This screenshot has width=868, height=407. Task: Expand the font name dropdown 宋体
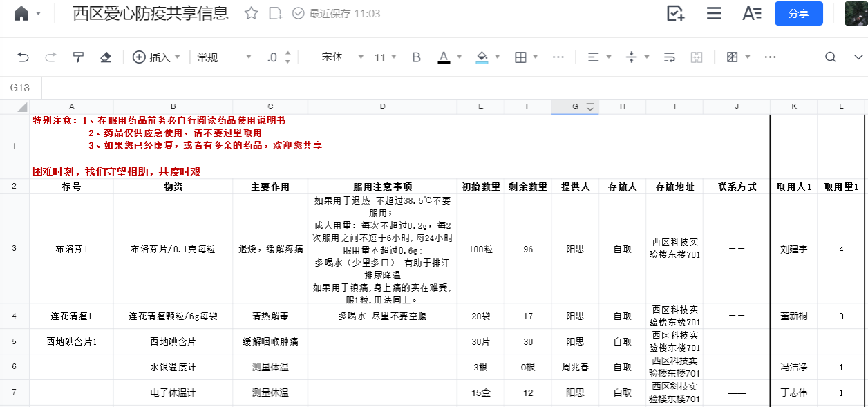tap(340, 57)
